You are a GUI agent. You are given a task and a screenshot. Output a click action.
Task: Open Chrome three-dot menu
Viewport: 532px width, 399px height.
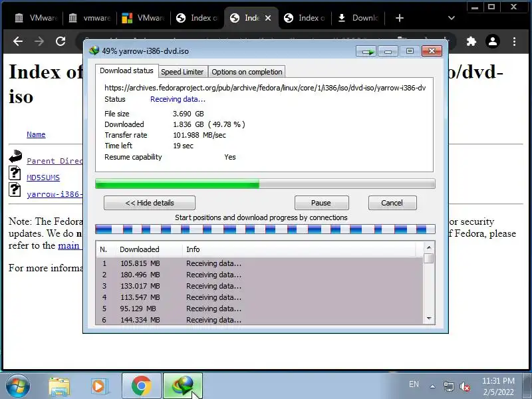pyautogui.click(x=514, y=41)
